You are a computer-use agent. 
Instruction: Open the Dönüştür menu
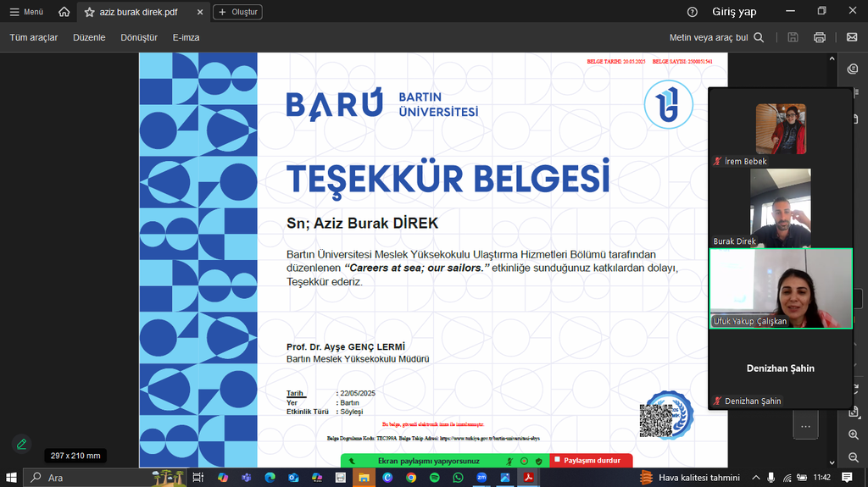(x=139, y=37)
